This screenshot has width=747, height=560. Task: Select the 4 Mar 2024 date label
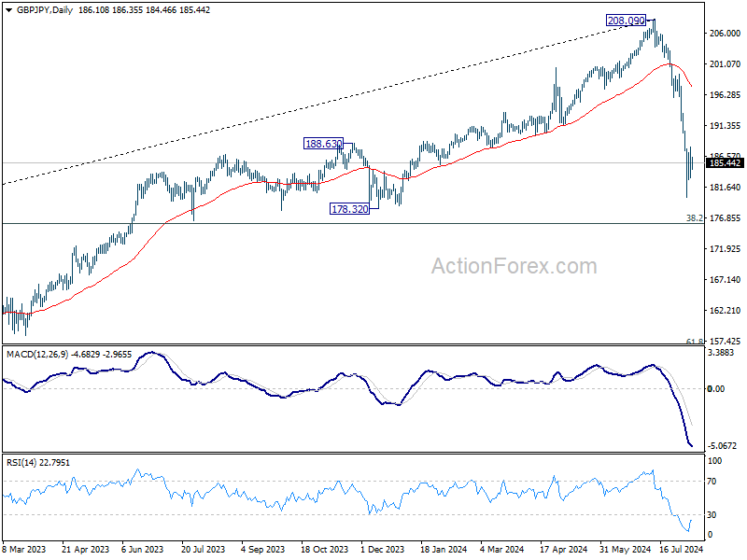(x=502, y=550)
